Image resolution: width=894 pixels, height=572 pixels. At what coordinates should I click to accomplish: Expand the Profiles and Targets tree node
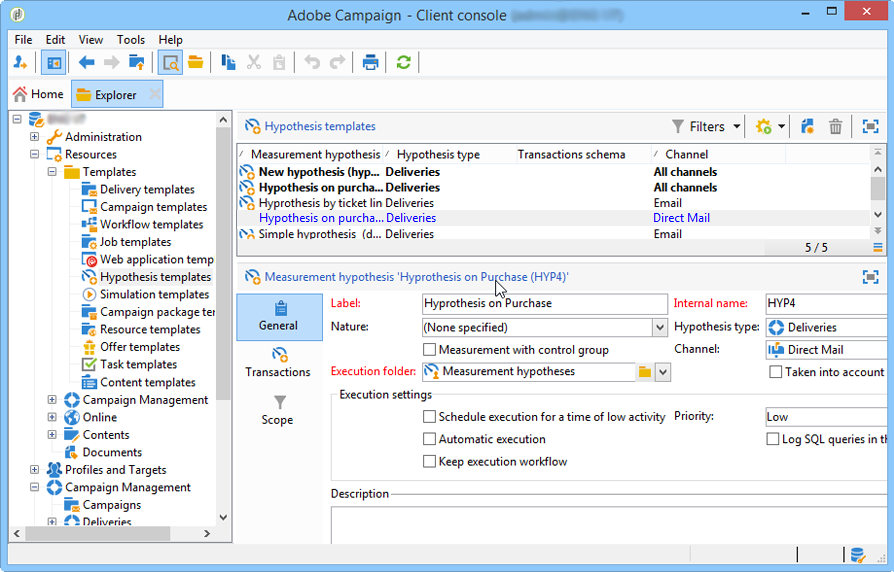35,470
